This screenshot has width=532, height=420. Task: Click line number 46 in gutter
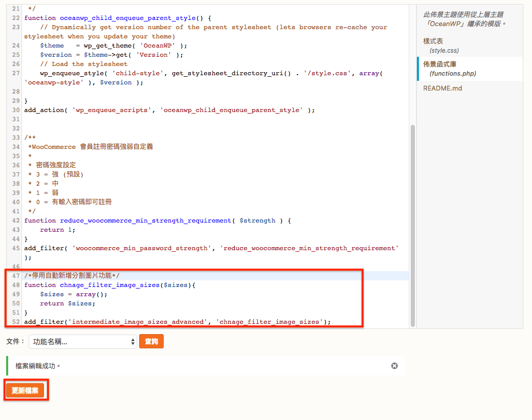coord(15,267)
